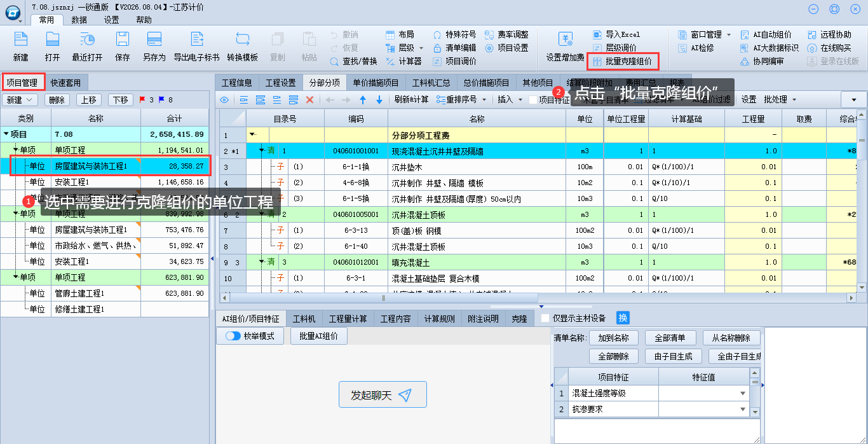Run AI自动组价 auto pricing
Image resolution: width=868 pixels, height=444 pixels.
pos(766,34)
